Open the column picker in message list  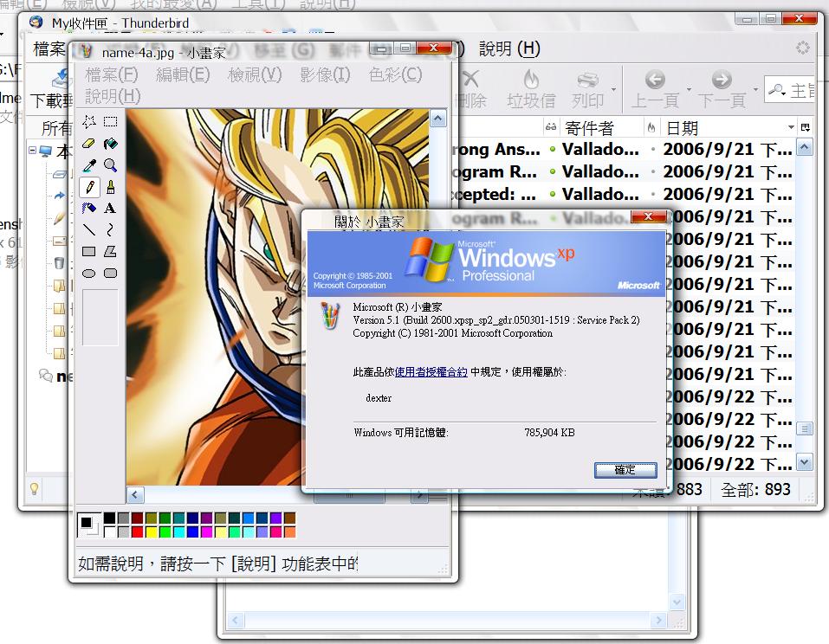pos(806,127)
